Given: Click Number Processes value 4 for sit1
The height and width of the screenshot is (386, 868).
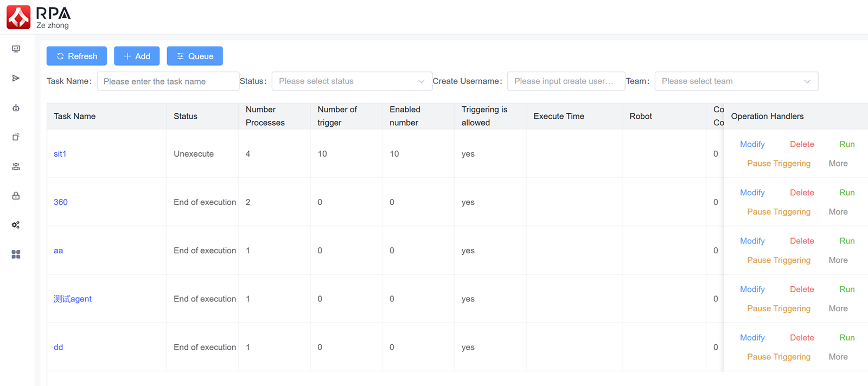Looking at the screenshot, I should pos(248,154).
